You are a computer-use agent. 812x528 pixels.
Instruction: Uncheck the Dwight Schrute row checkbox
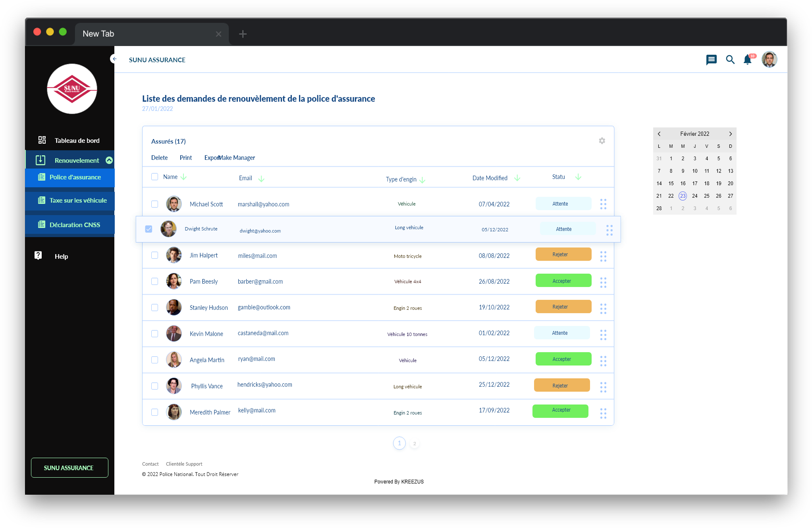pos(149,229)
